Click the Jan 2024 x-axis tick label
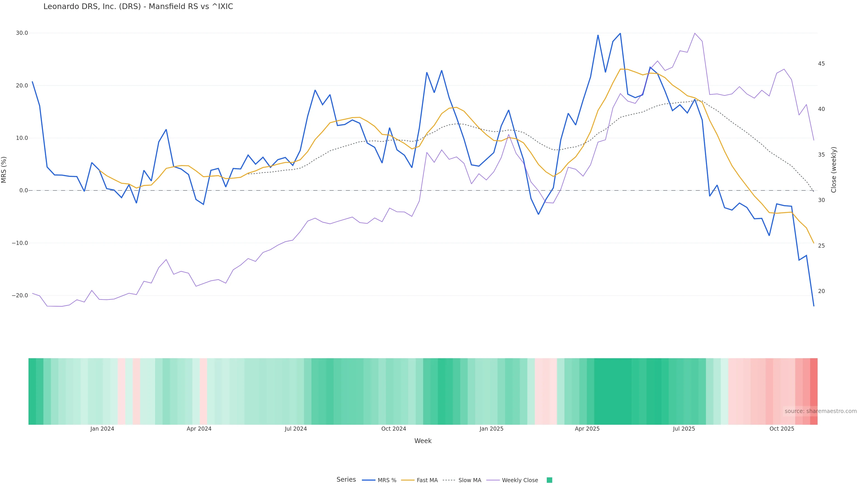 click(x=102, y=429)
